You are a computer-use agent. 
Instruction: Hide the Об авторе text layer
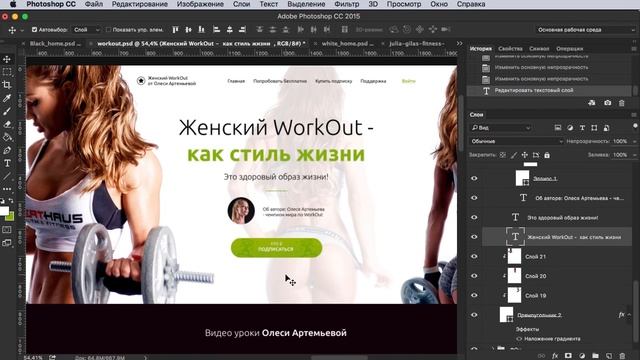(x=474, y=198)
